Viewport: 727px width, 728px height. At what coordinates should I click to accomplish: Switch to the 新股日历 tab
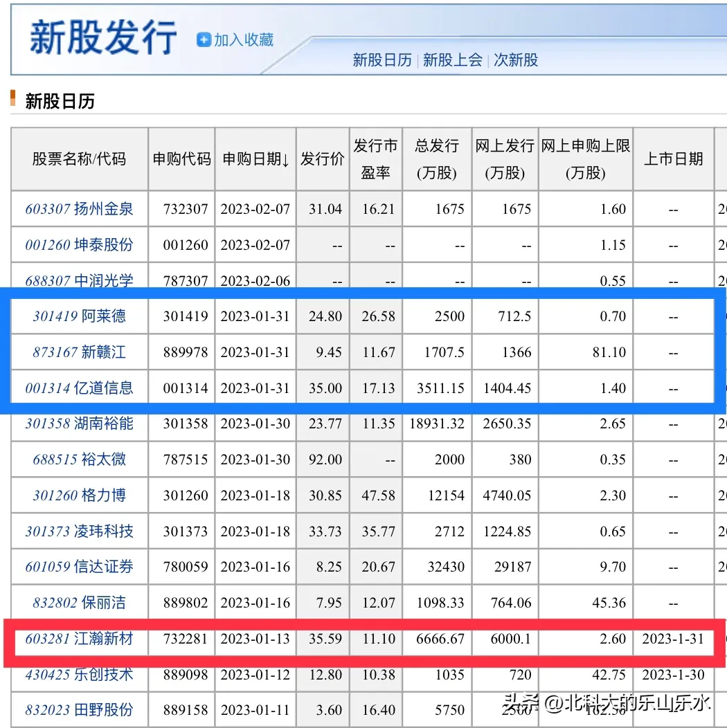382,60
